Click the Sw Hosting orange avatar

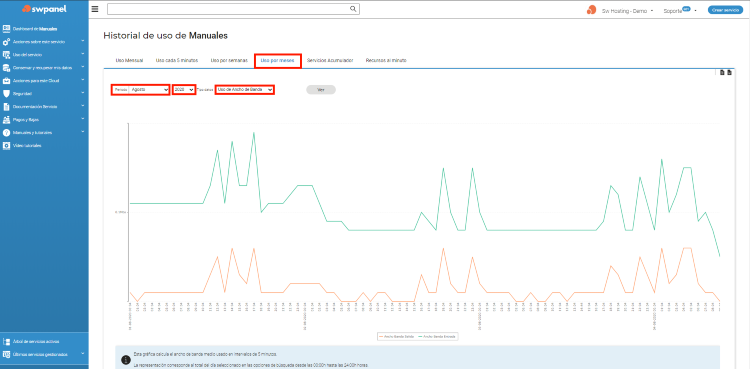pyautogui.click(x=592, y=10)
